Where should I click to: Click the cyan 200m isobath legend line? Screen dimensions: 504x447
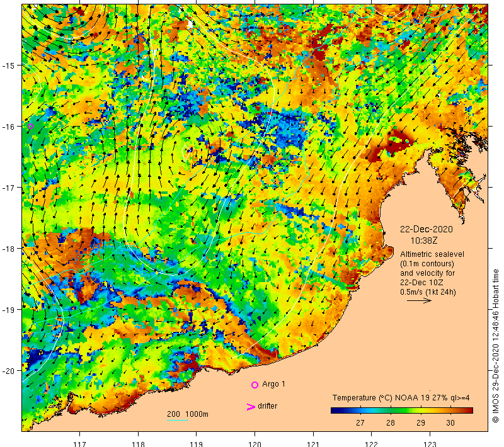(178, 420)
